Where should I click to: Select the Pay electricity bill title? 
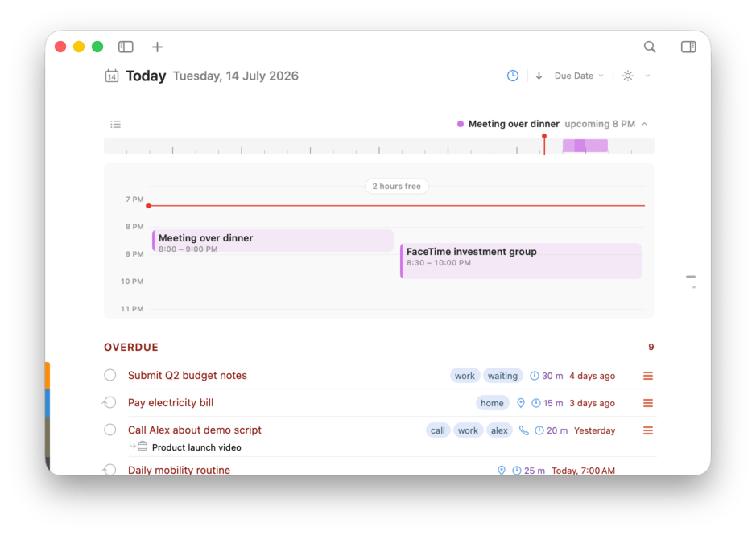(171, 403)
